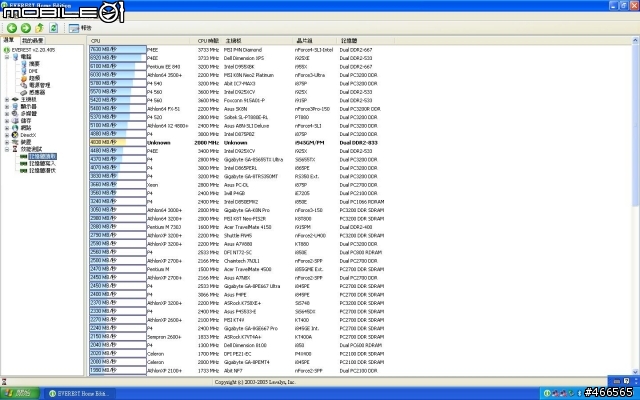Select the DMI item icon in the tree
The image size is (640, 400).
click(24, 71)
